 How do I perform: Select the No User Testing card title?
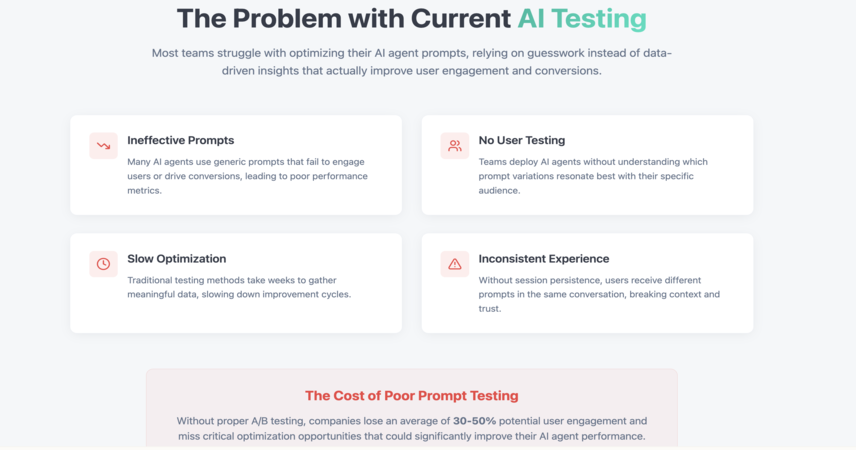click(x=522, y=140)
